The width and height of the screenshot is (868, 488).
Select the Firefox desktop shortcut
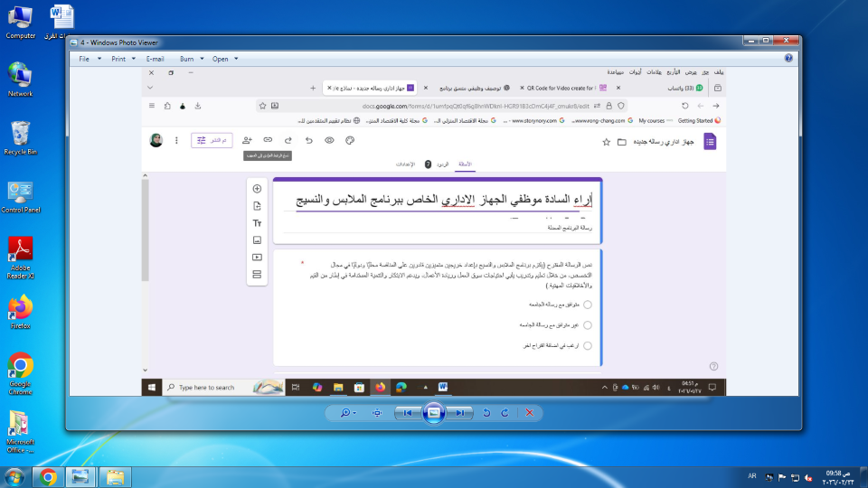click(20, 312)
